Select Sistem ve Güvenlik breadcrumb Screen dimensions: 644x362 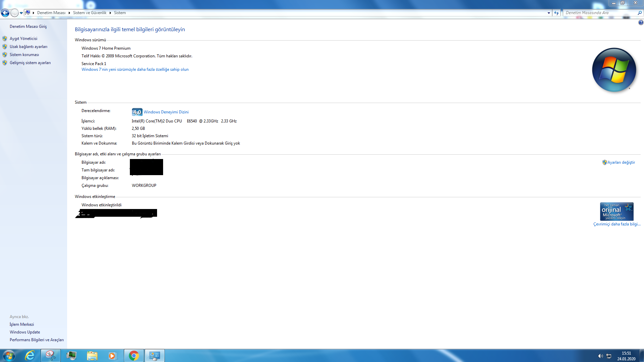[90, 13]
